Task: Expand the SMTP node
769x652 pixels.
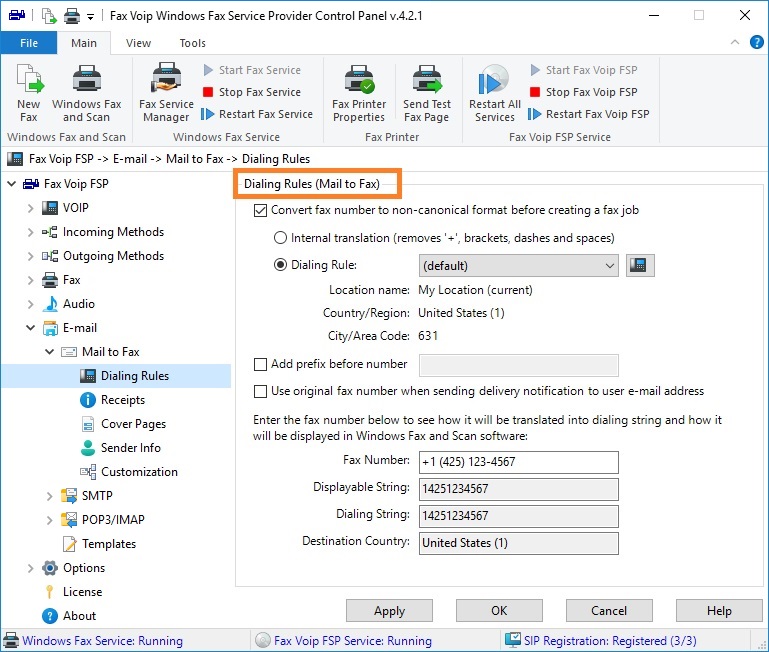Action: (x=50, y=496)
